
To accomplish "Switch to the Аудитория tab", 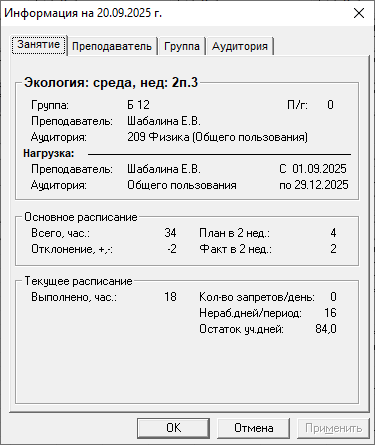I will pos(240,46).
